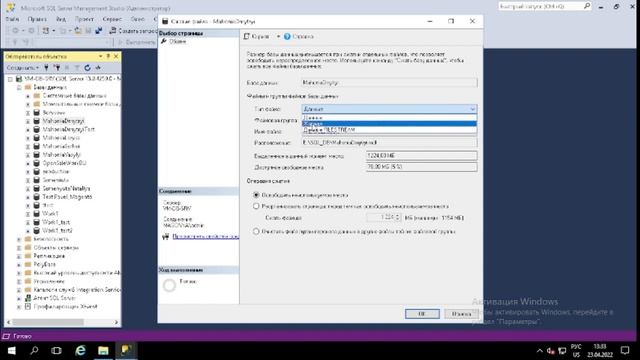Expand 'Системные базы данных' folder

tap(28, 96)
